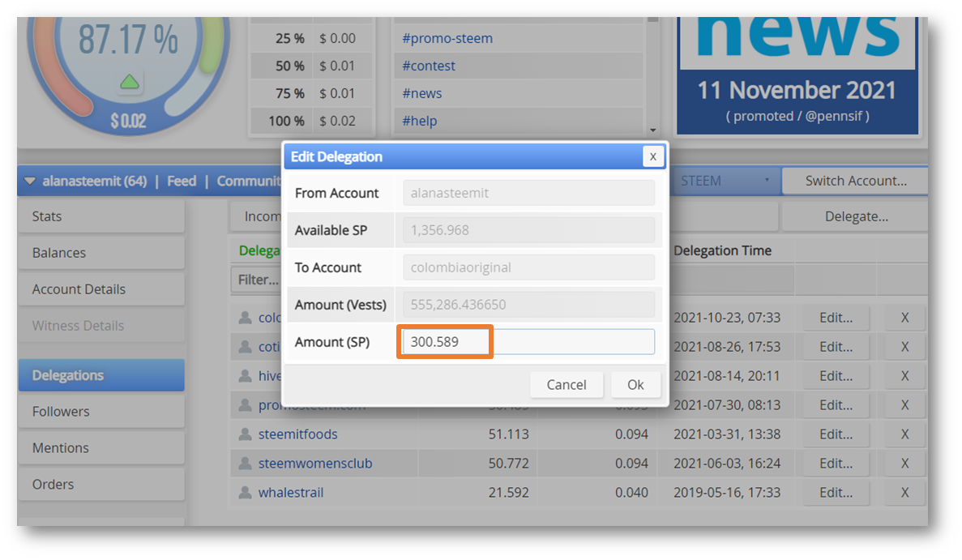Viewport: 962px width, 560px height.
Task: Expand the alanasteemit account dropdown arrow
Action: 29,181
